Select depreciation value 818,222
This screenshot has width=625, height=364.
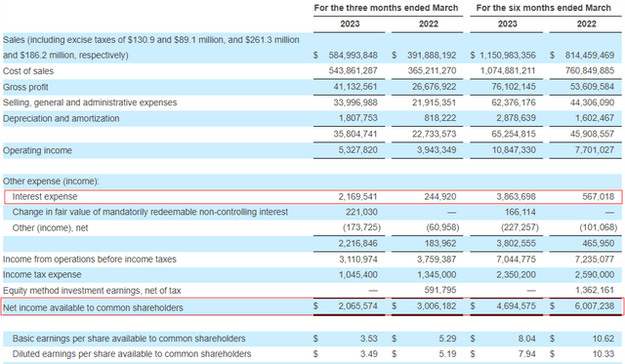(x=440, y=118)
